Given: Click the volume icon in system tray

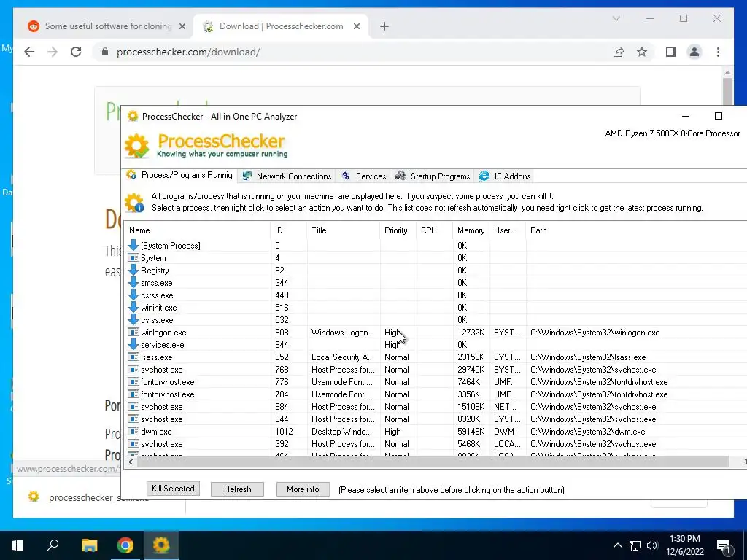Looking at the screenshot, I should click(x=652, y=545).
